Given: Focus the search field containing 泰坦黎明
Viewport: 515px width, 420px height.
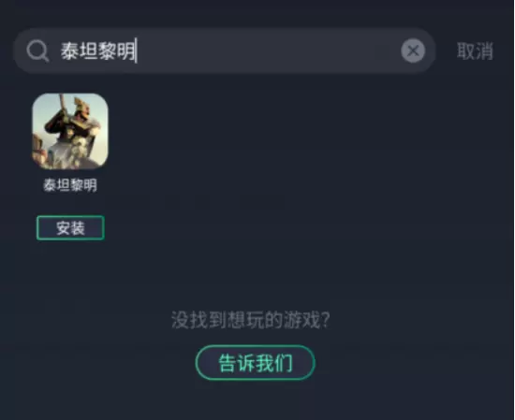Looking at the screenshot, I should [x=225, y=51].
